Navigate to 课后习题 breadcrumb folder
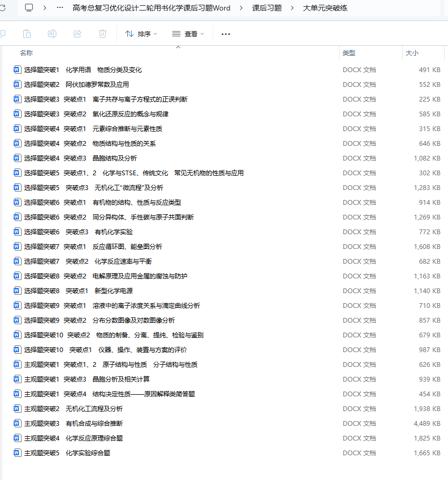The height and width of the screenshot is (490, 448). [x=267, y=8]
